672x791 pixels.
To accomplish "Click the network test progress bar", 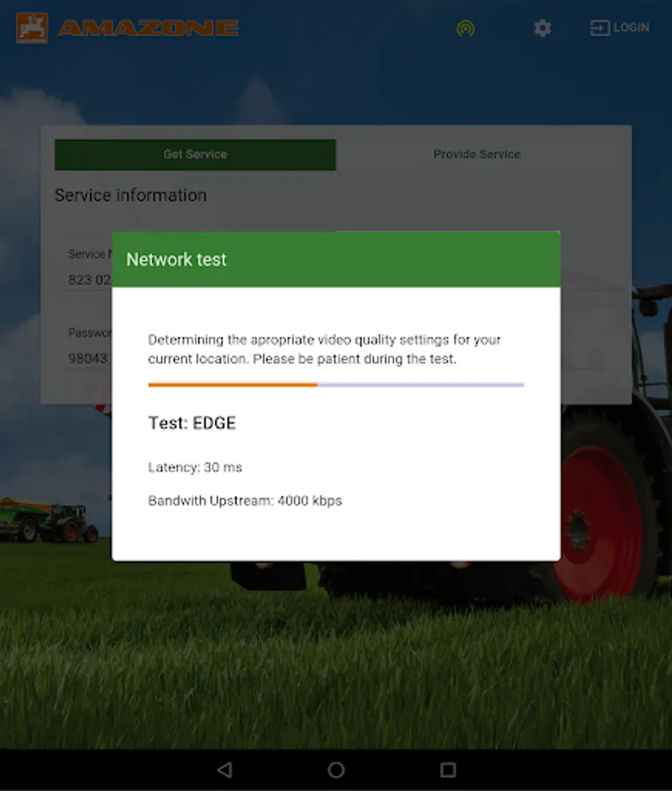I will 336,385.
